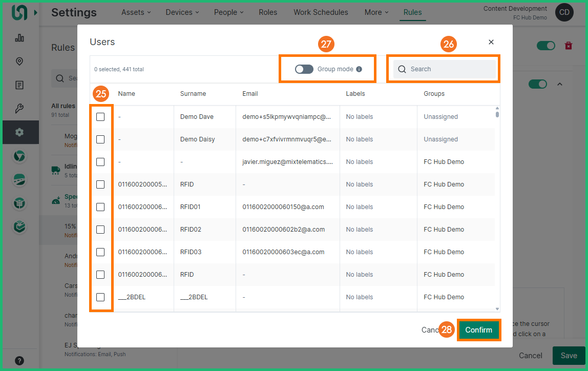Open the map location pin sidebar icon

[x=19, y=61]
